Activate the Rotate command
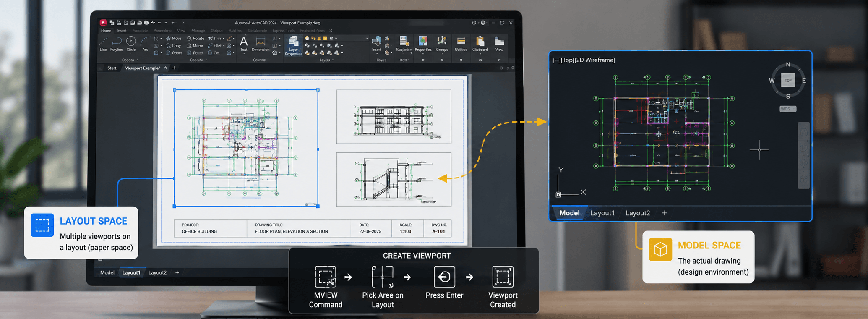 point(195,38)
